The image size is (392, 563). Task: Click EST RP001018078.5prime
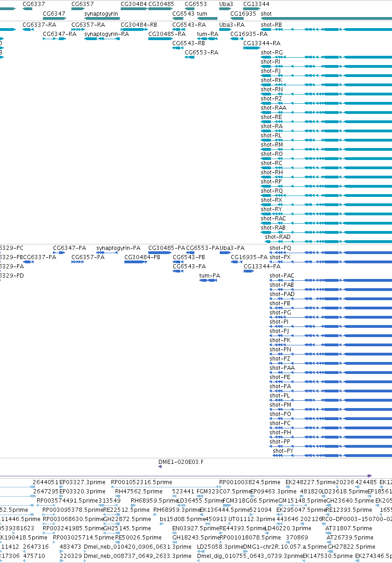click(x=250, y=538)
